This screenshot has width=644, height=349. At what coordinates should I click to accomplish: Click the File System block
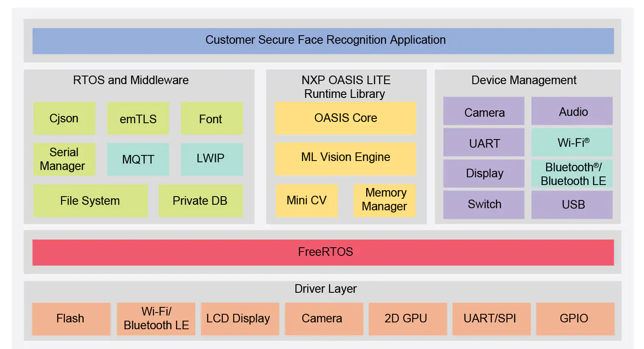pyautogui.click(x=91, y=200)
